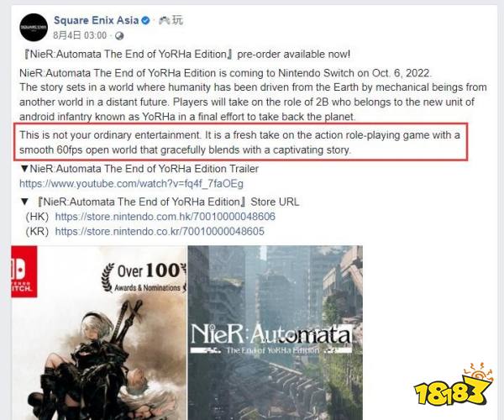Click the blue verified badge
The width and height of the screenshot is (504, 420).
point(145,20)
